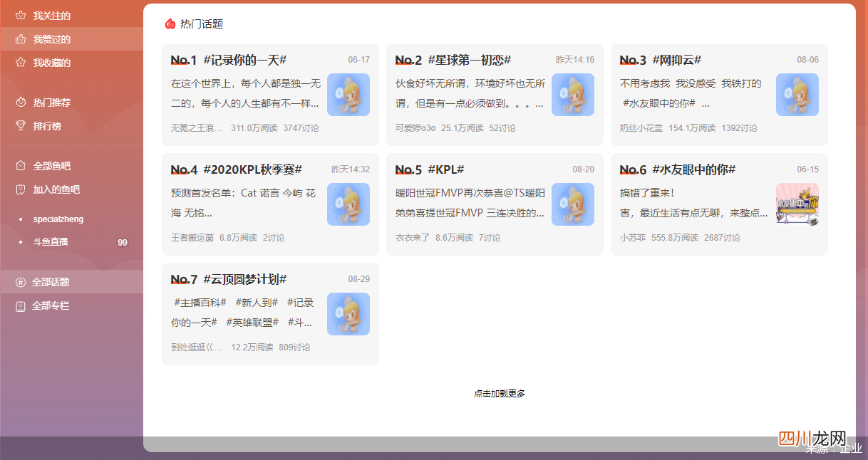Click the trophy icon beside 排行榜
868x460 pixels.
click(x=21, y=126)
